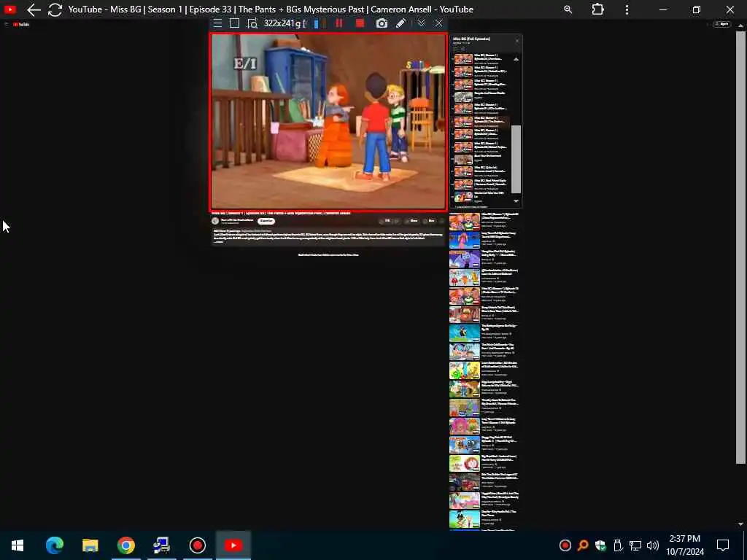747x560 pixels.
Task: Stop the screen recording
Action: [360, 23]
